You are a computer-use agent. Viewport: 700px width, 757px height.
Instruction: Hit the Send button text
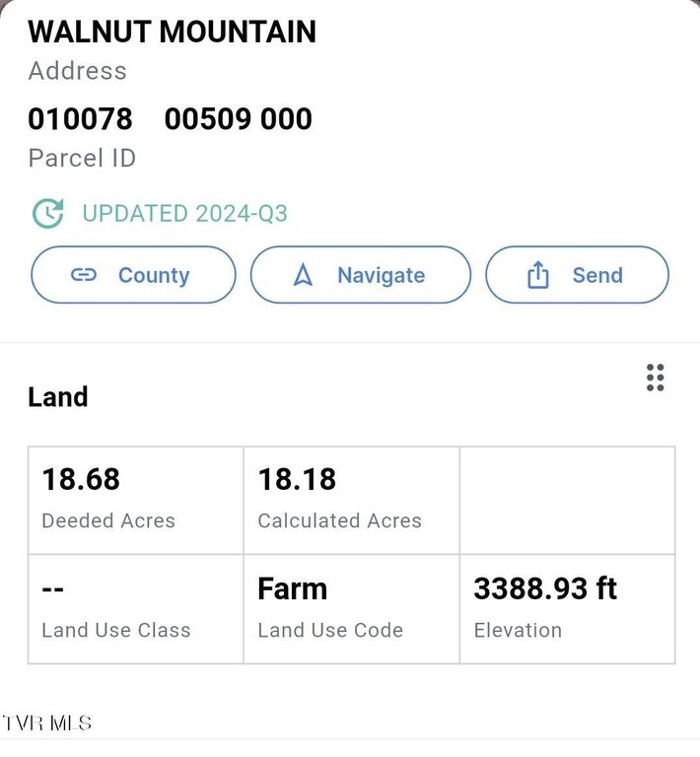click(597, 275)
